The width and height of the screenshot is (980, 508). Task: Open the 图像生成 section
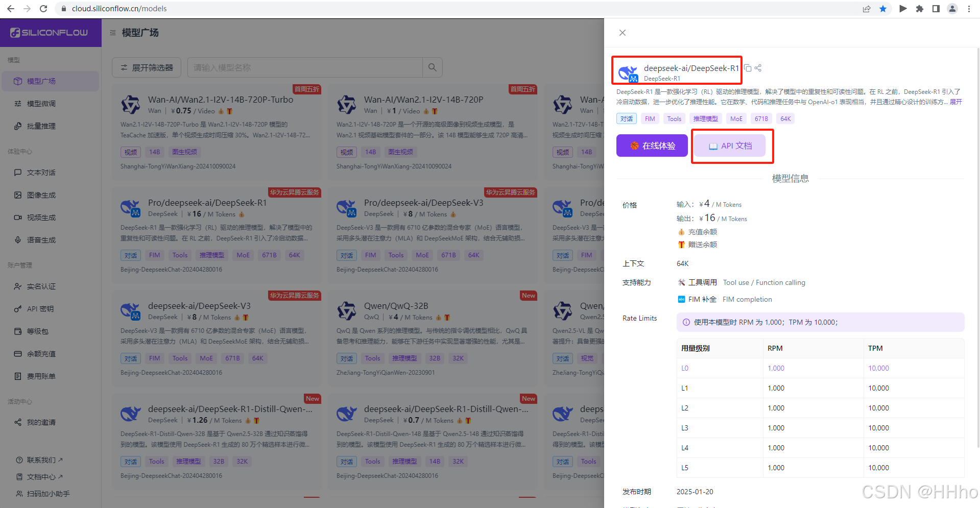[x=40, y=195]
